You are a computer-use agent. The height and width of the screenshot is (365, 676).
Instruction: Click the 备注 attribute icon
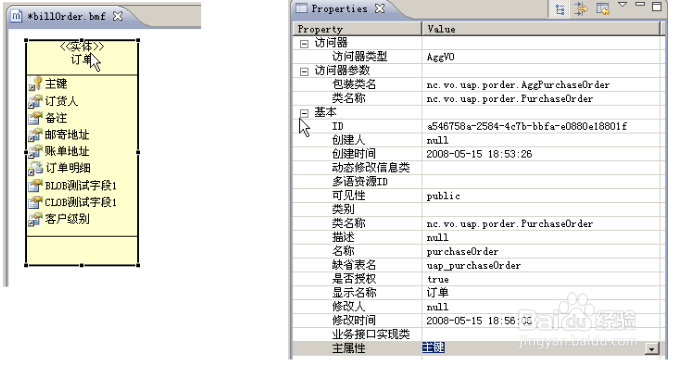(35, 118)
